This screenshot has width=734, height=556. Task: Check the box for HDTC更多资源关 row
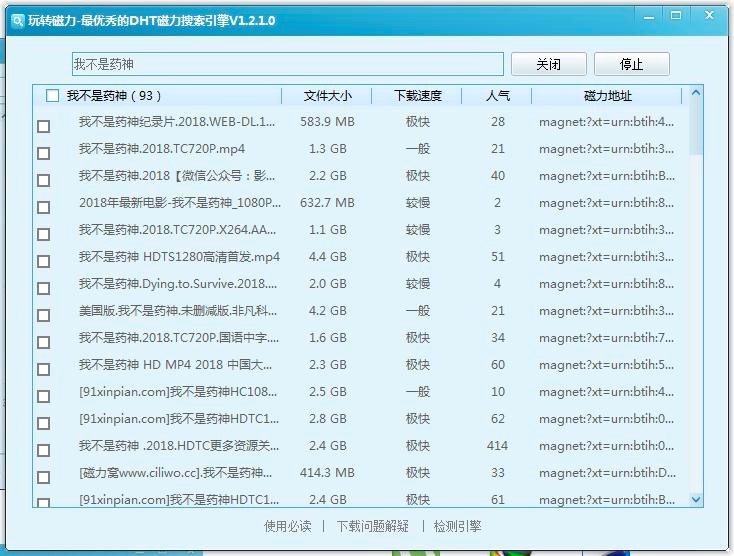(44, 451)
